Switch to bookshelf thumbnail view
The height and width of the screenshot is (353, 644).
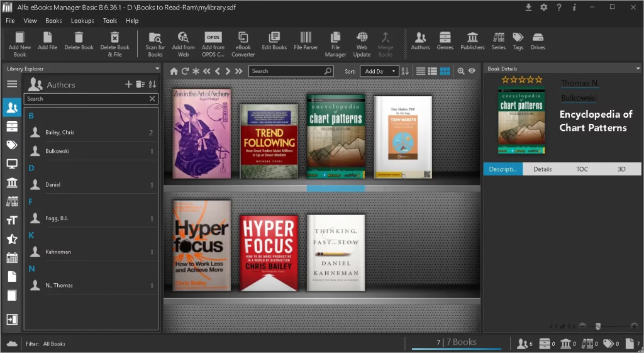(x=445, y=71)
